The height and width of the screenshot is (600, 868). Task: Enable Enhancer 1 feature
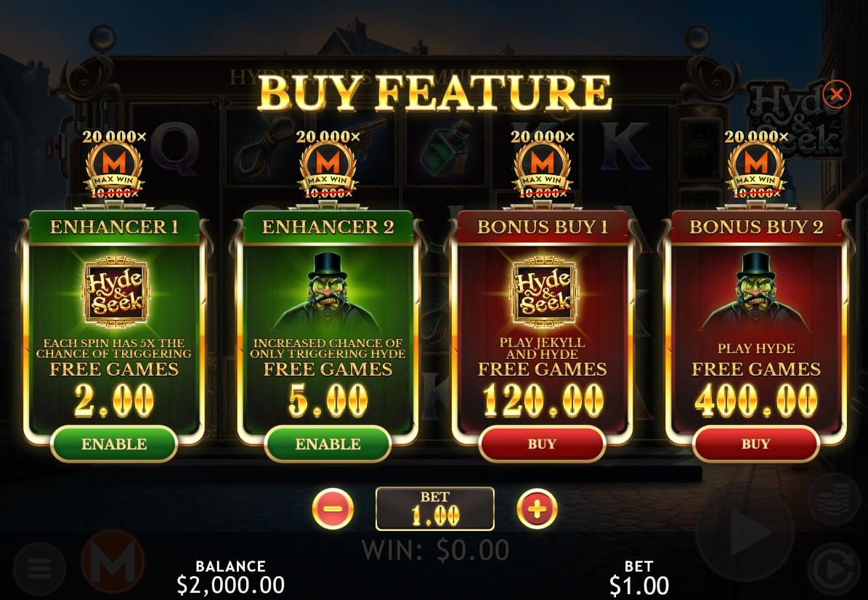pyautogui.click(x=114, y=444)
